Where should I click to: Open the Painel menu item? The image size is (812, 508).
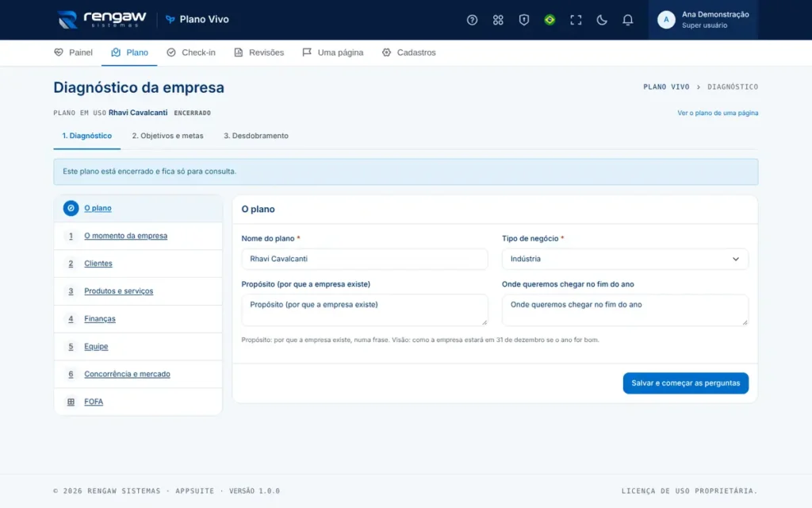tap(73, 52)
